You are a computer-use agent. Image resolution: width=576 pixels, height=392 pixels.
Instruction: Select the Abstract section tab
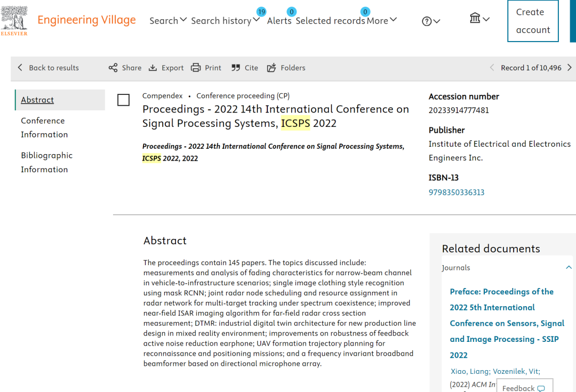click(x=60, y=100)
